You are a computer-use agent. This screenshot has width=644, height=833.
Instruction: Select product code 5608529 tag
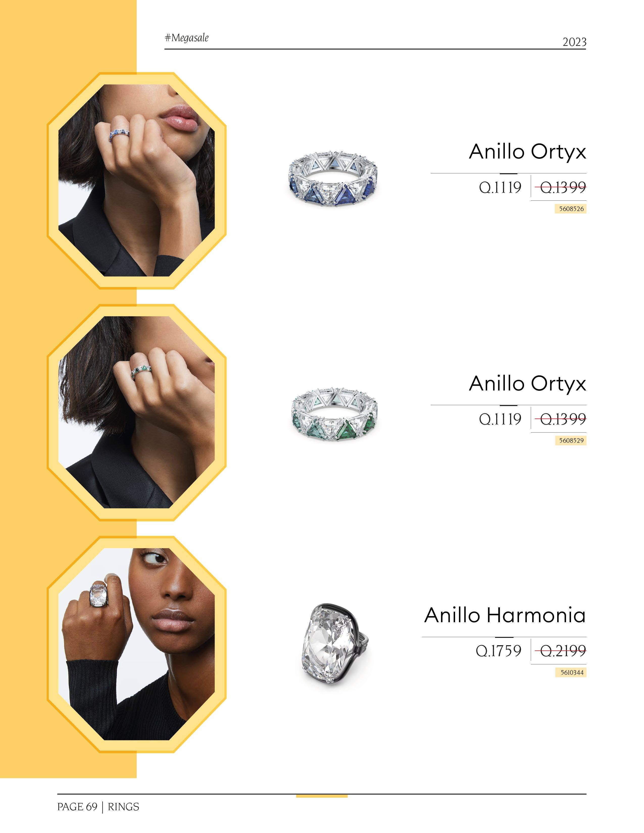(x=570, y=440)
